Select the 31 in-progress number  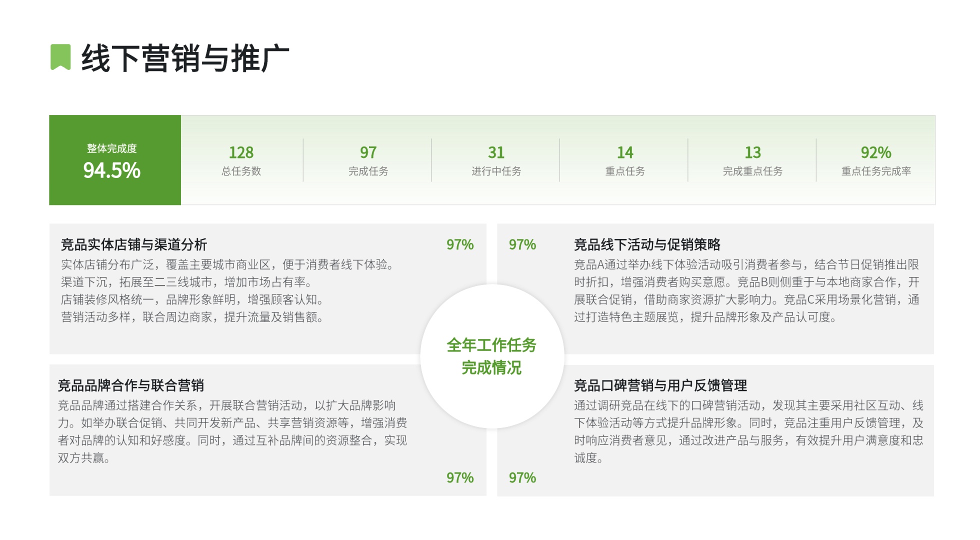[x=496, y=152]
